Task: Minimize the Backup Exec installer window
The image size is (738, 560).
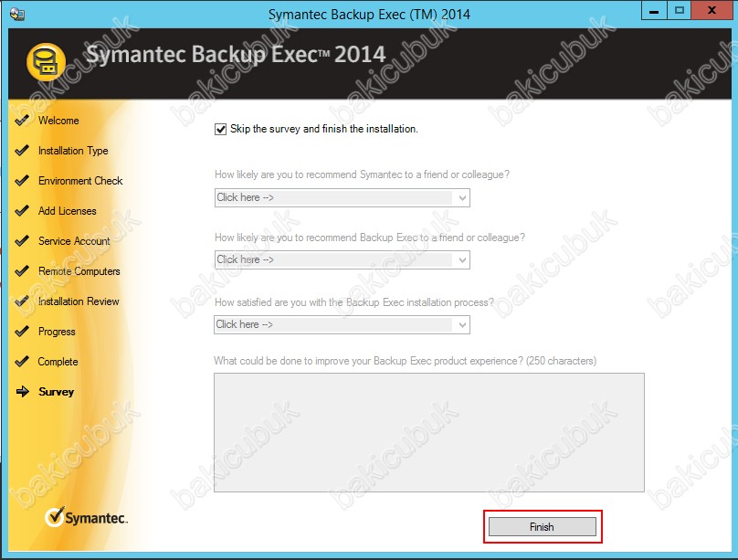Action: click(x=654, y=11)
